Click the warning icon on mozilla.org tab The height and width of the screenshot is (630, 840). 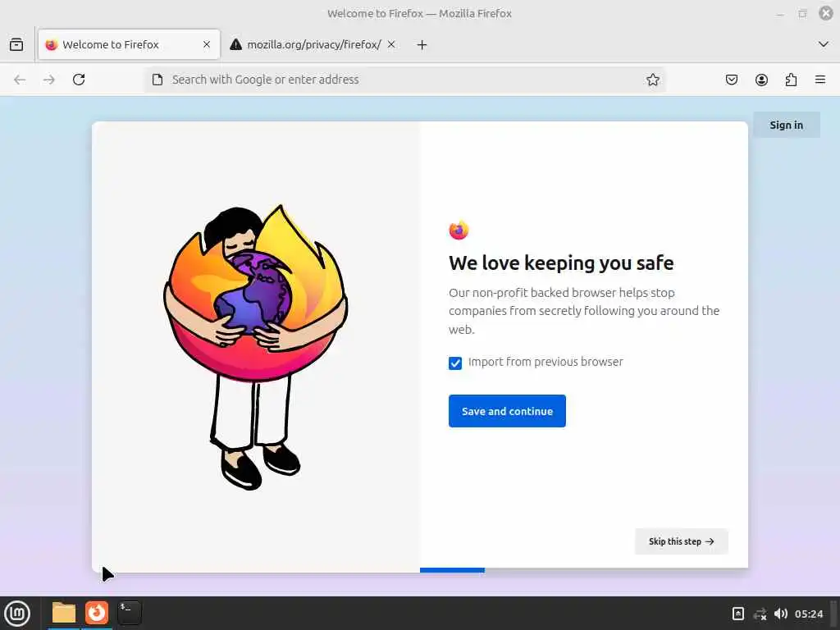[235, 44]
